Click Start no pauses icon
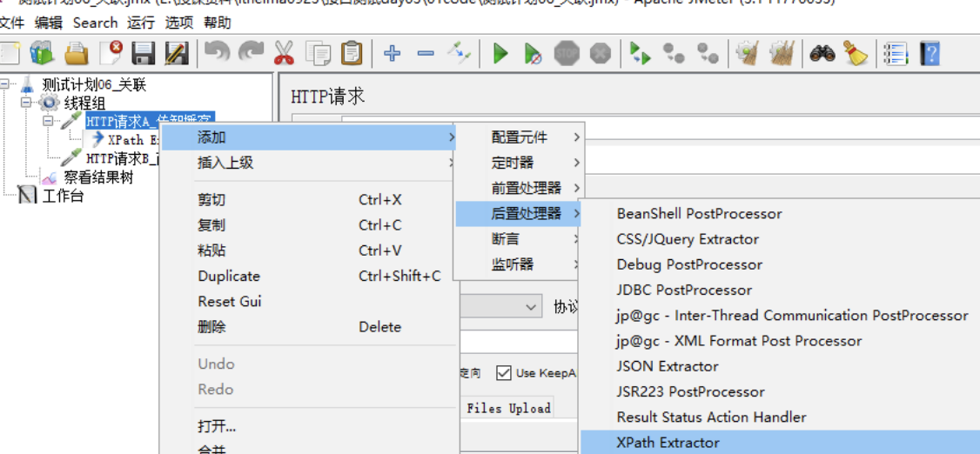980x454 pixels. (x=533, y=54)
